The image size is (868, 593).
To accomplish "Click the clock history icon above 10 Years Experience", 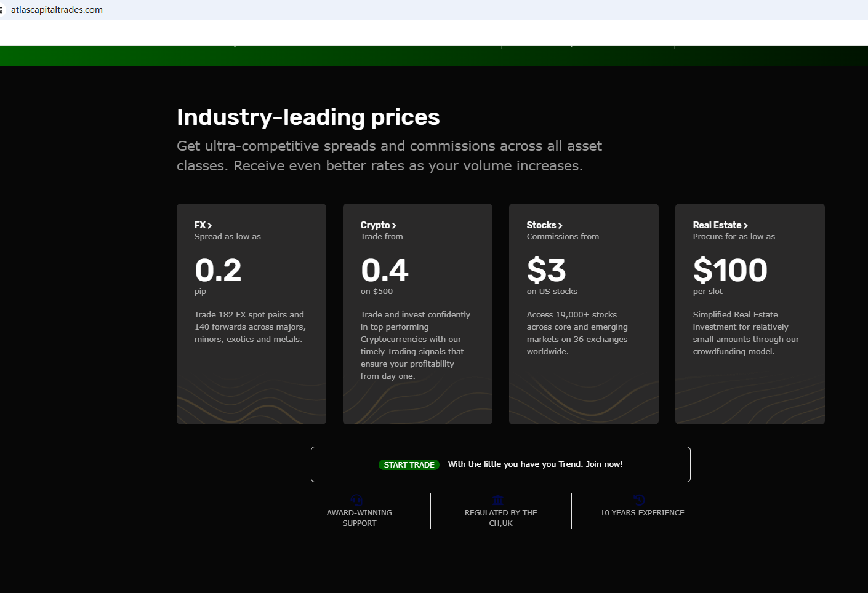I will click(x=639, y=500).
